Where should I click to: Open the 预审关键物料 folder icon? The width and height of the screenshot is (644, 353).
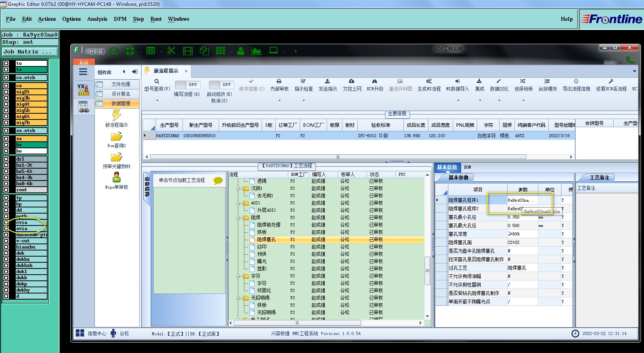pos(116,157)
